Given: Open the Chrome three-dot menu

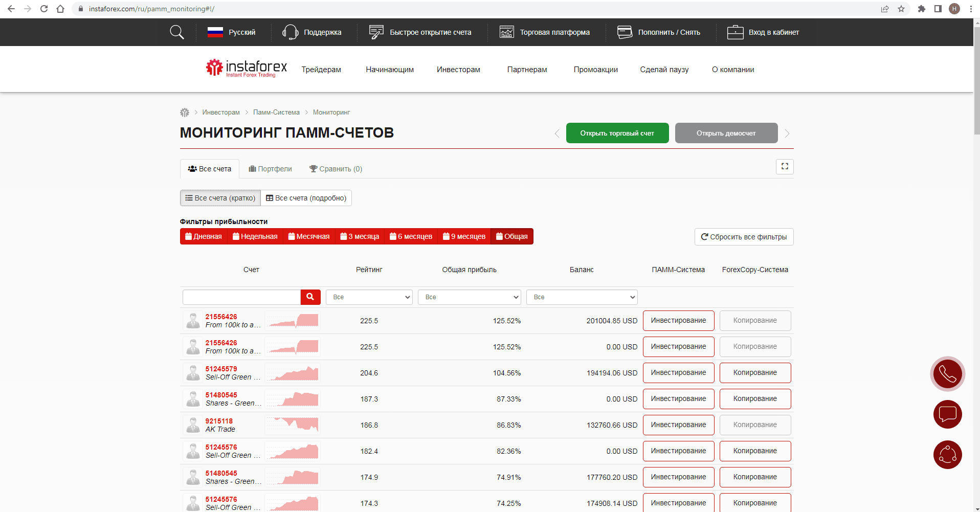Looking at the screenshot, I should point(971,9).
